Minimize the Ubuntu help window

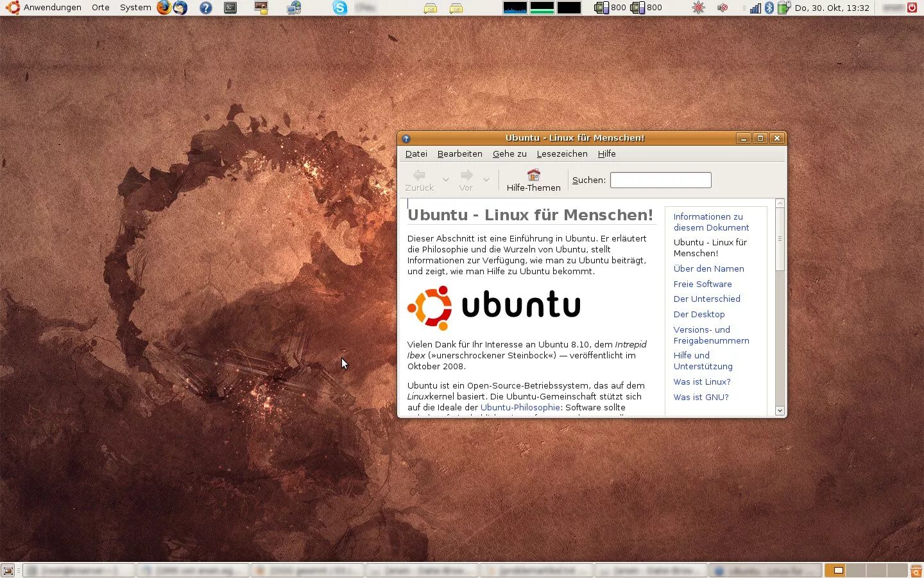[x=744, y=138]
